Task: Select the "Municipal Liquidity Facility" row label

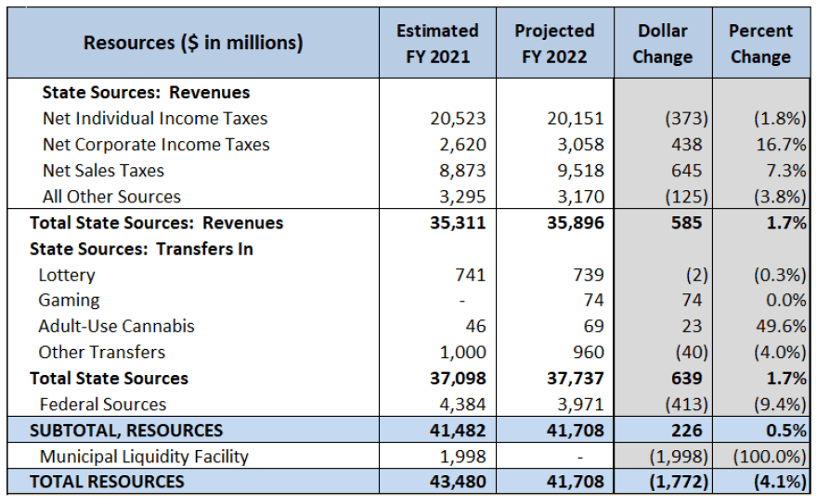Action: coord(143,456)
